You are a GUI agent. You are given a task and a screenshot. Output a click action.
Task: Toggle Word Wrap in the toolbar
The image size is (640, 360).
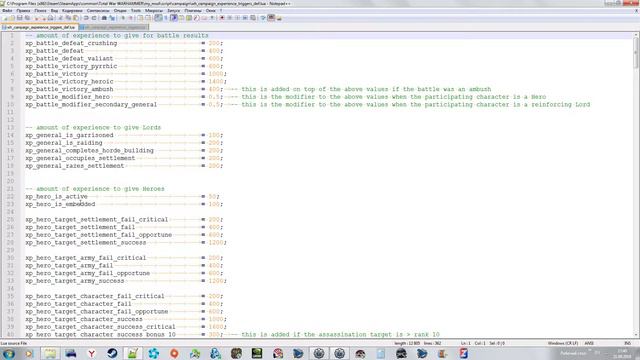(158, 18)
